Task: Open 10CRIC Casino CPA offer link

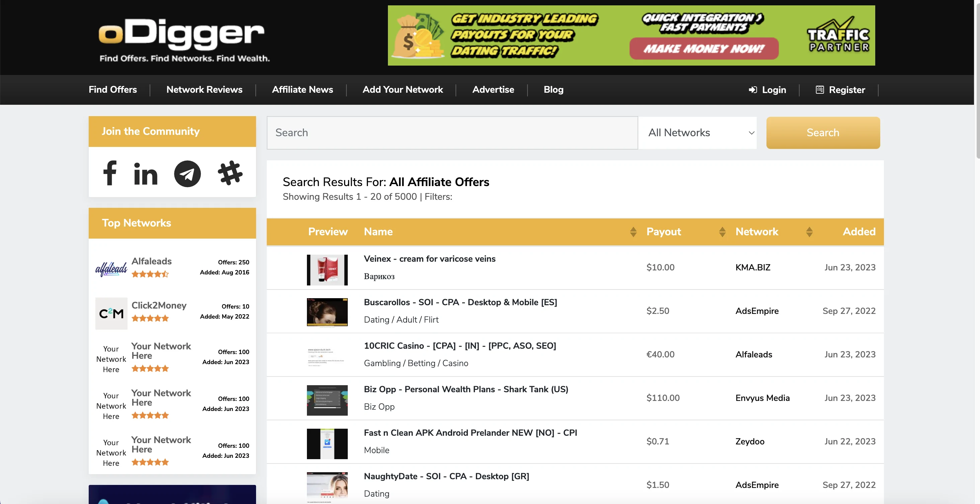Action: click(x=460, y=346)
